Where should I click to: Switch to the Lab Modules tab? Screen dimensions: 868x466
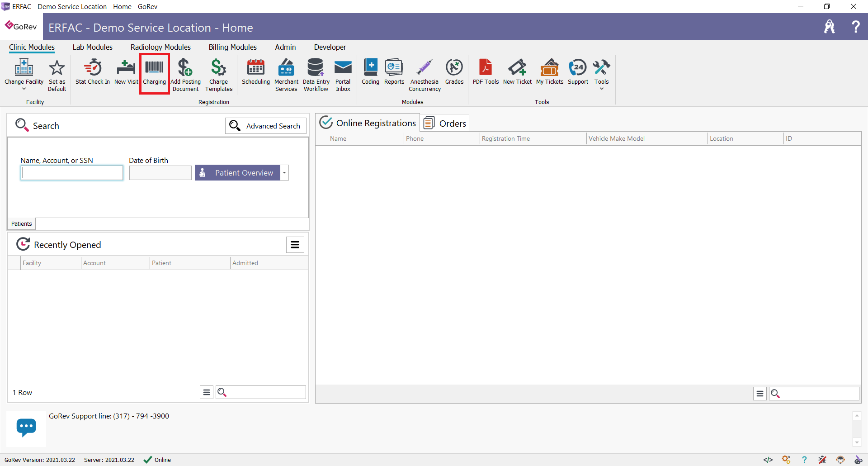(x=93, y=47)
